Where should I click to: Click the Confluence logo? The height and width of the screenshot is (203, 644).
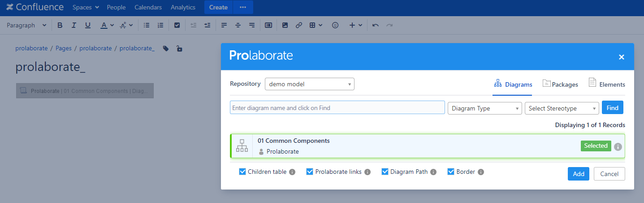click(35, 7)
